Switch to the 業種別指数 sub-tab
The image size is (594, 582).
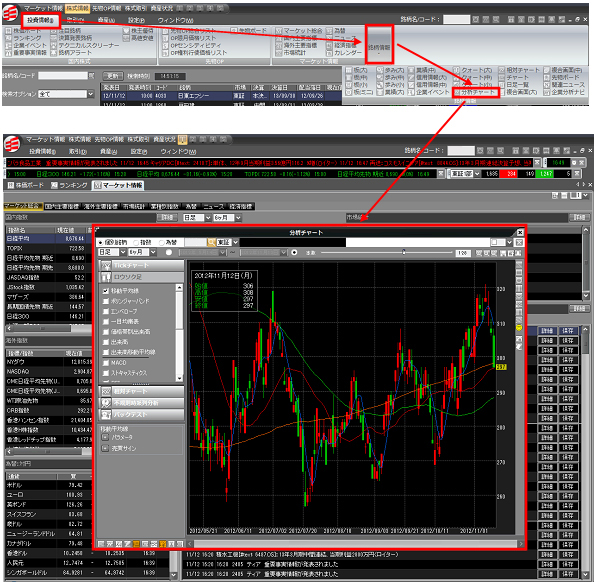pyautogui.click(x=164, y=206)
